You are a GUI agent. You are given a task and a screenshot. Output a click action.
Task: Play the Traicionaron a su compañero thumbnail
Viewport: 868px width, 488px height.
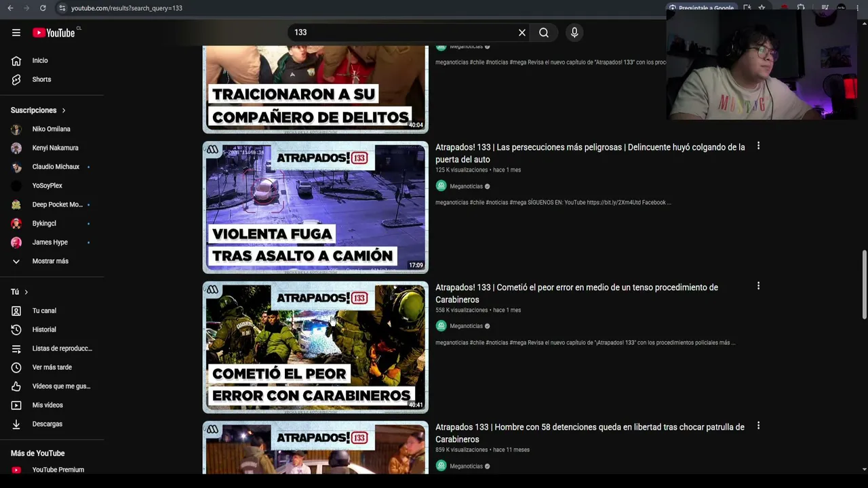(315, 89)
